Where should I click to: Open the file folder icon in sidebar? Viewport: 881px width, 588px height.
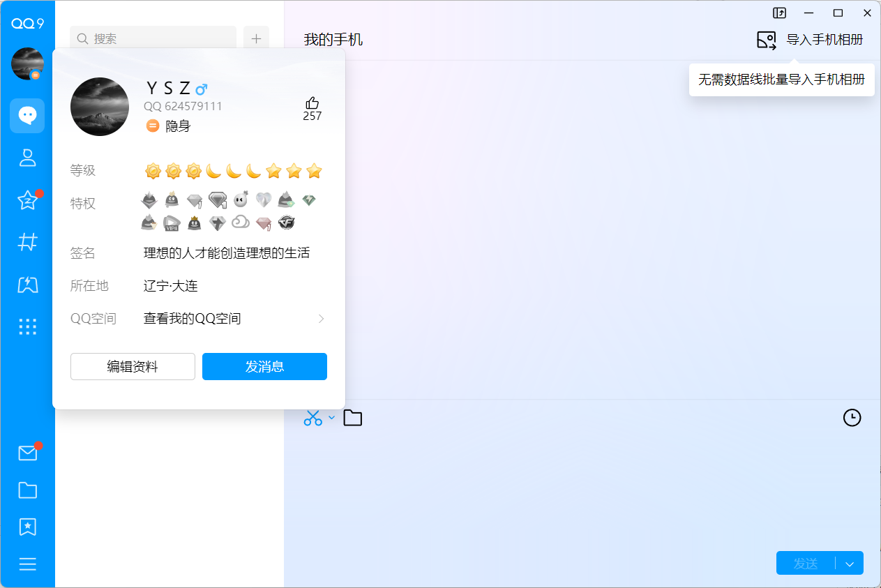[27, 490]
